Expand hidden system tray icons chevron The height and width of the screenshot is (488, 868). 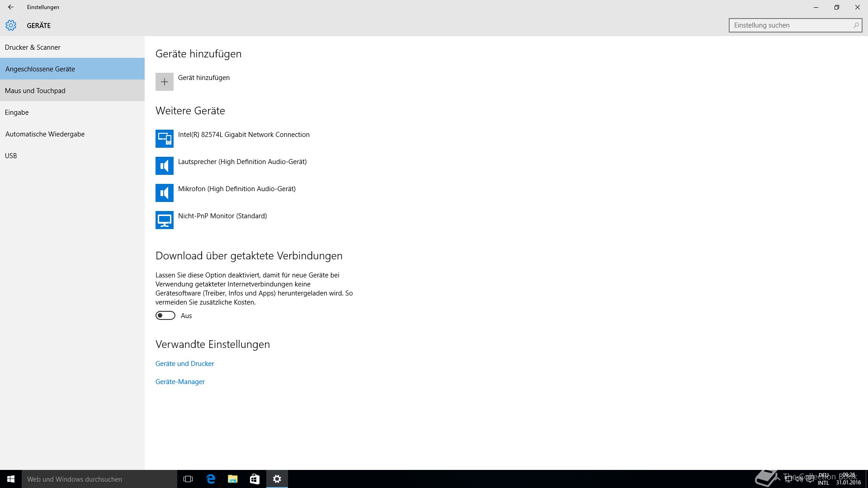[778, 479]
